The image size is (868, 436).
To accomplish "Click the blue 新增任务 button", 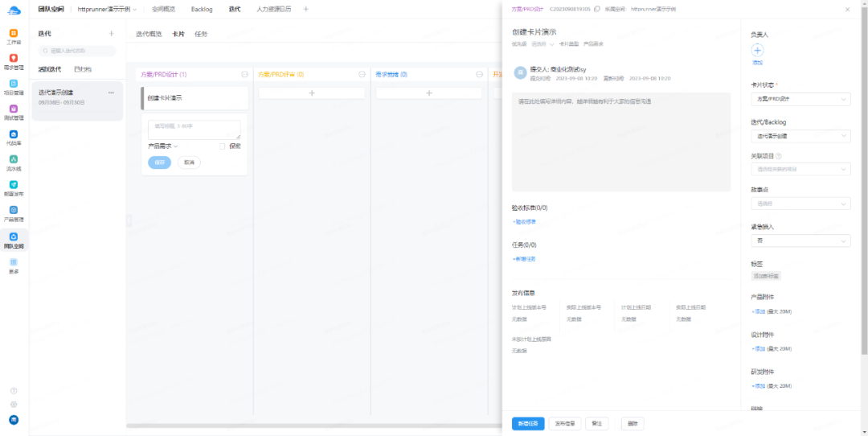I will click(528, 424).
